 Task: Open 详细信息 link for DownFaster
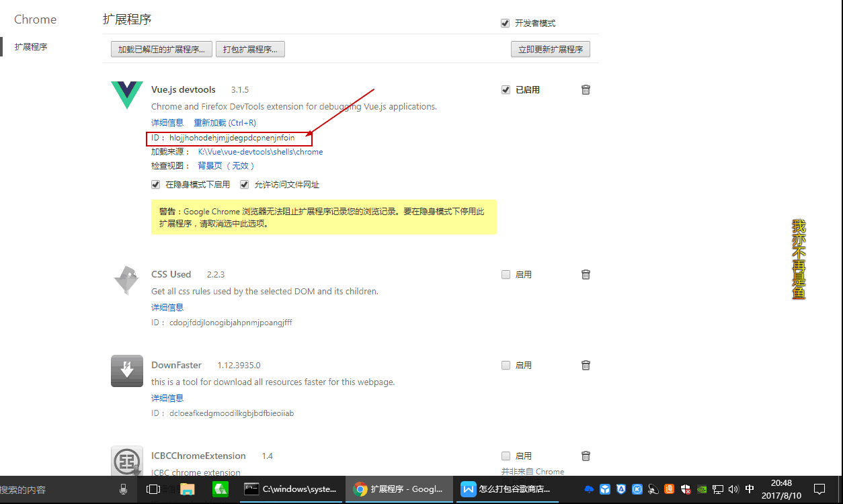tap(167, 398)
